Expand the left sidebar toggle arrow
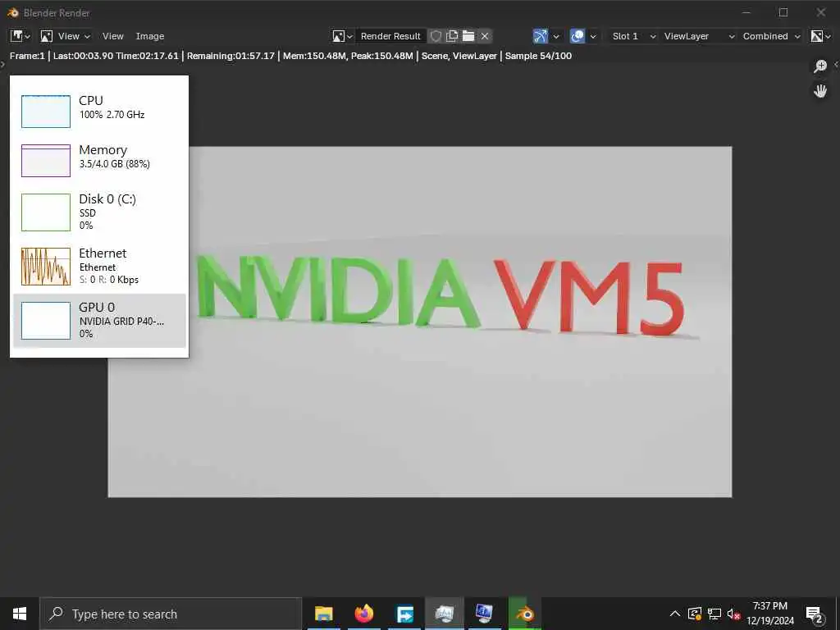 click(x=2, y=65)
